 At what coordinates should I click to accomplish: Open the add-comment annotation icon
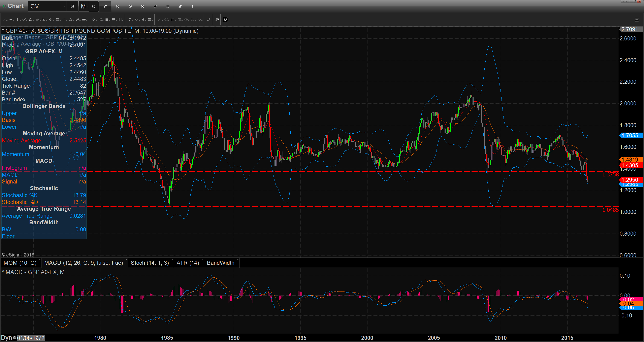click(x=217, y=20)
